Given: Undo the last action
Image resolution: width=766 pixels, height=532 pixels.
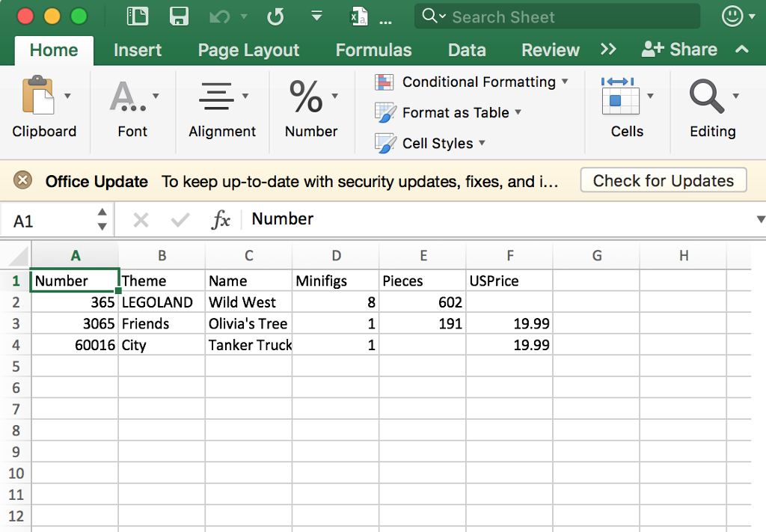Looking at the screenshot, I should [220, 17].
